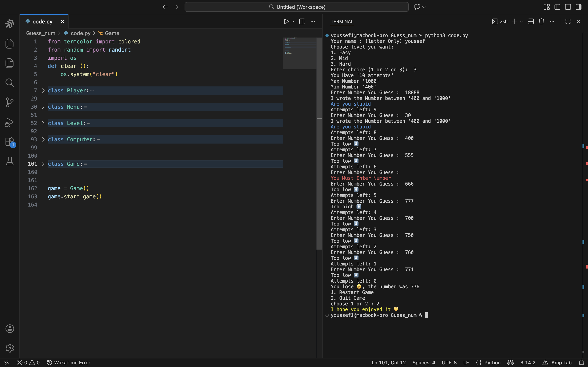
Task: Expand the folded class Game block
Action: [x=43, y=164]
